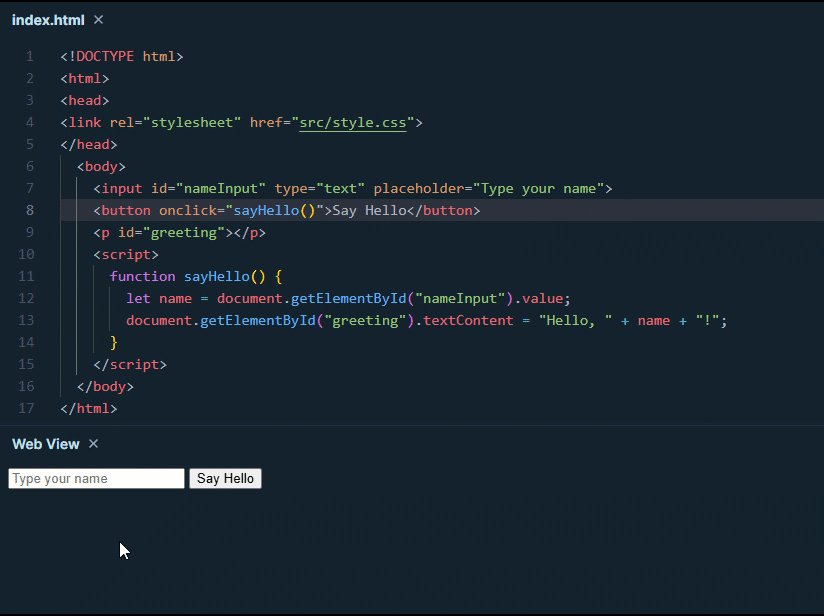Open the src/style.css link in line 4

[353, 122]
